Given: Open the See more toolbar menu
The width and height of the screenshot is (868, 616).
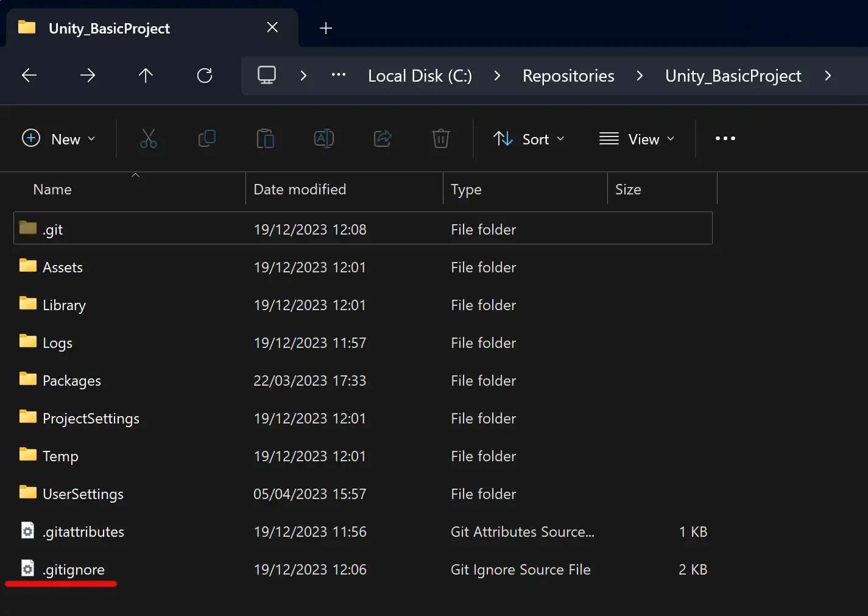Looking at the screenshot, I should (724, 138).
